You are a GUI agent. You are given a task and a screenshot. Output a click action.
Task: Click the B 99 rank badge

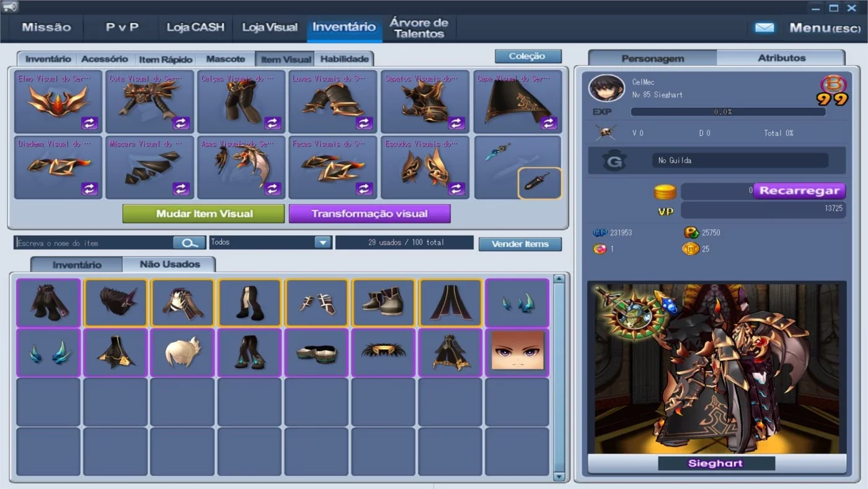pos(832,91)
